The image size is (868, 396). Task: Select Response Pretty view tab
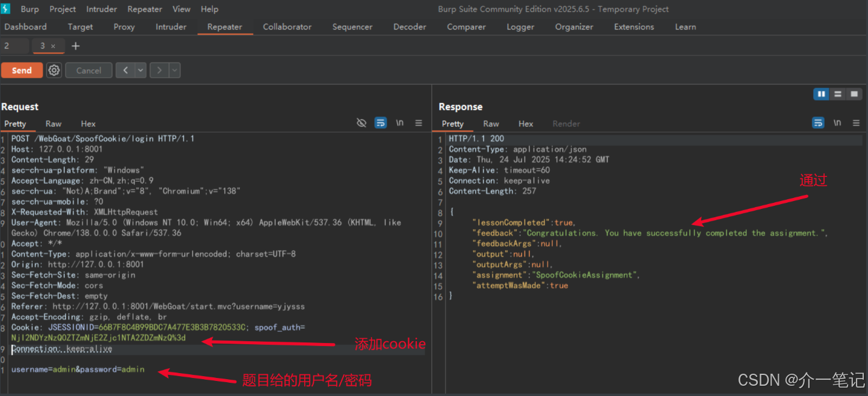point(452,123)
